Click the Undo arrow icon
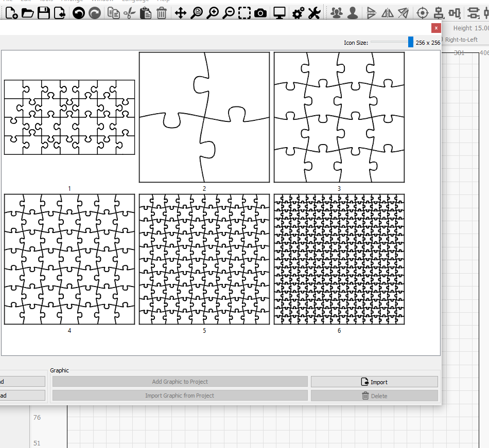Image resolution: width=489 pixels, height=448 pixels. point(78,13)
